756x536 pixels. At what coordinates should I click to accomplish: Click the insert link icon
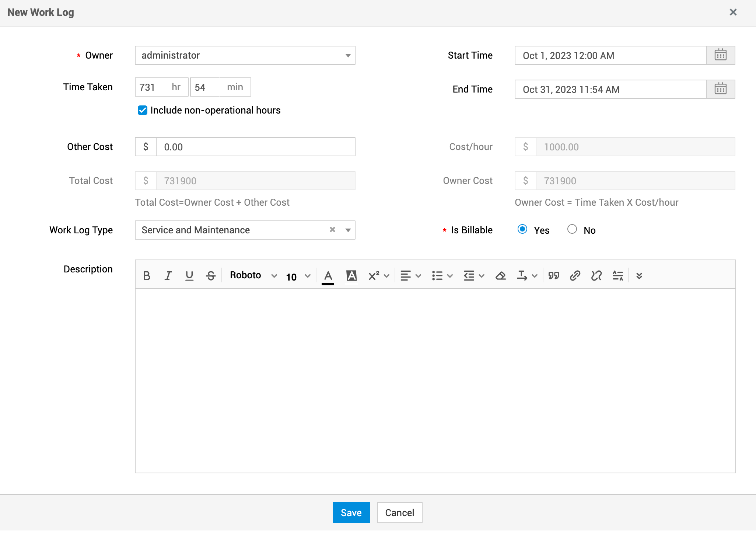(575, 276)
